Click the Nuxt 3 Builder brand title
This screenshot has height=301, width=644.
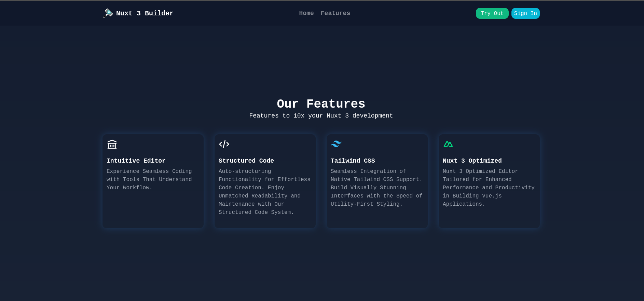[x=145, y=13]
